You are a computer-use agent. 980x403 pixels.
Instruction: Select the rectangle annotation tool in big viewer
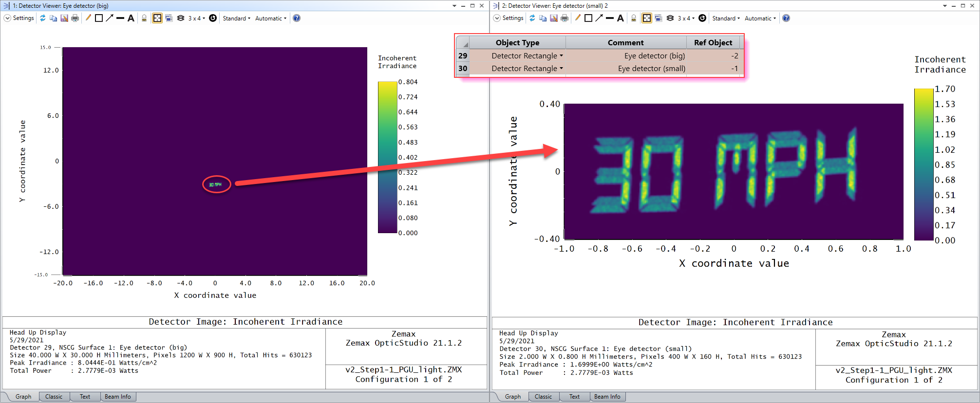point(99,18)
